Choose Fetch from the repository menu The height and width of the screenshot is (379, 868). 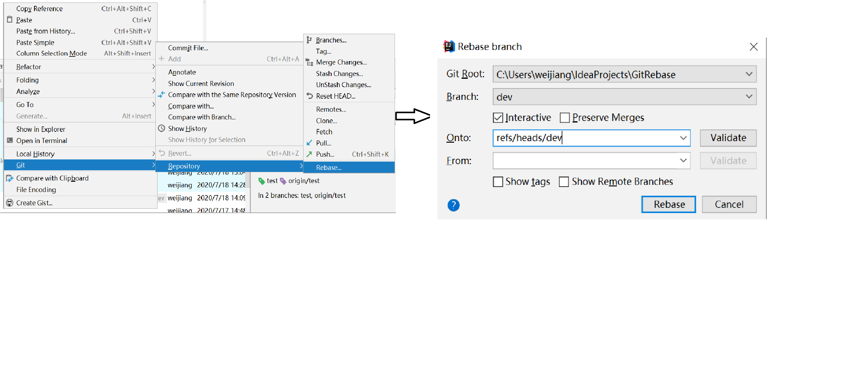(x=349, y=132)
